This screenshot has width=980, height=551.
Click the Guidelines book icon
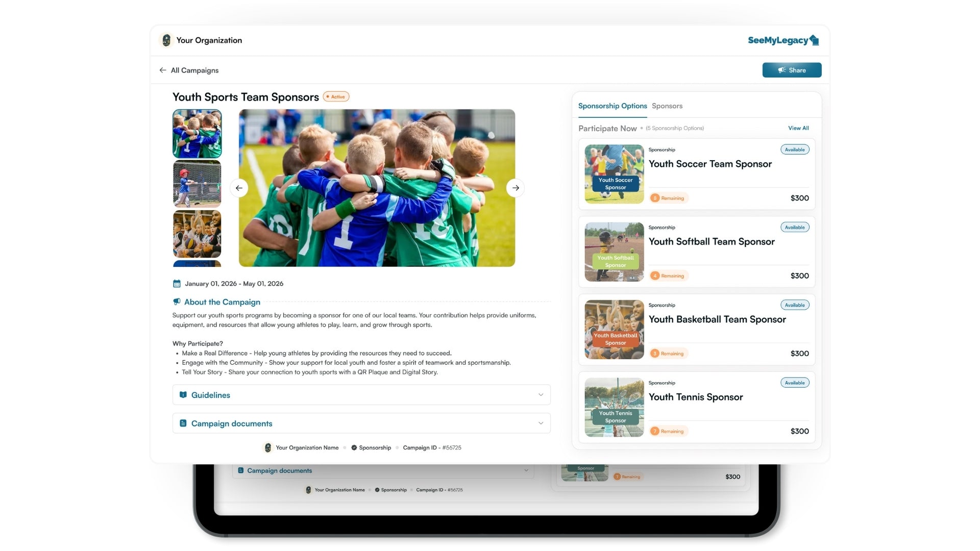pos(183,395)
